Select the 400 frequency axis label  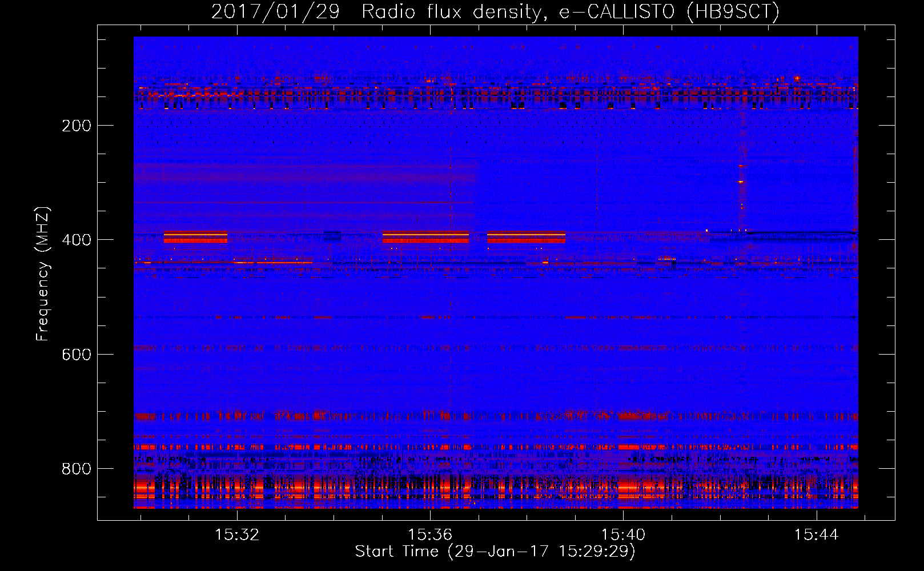pos(76,240)
